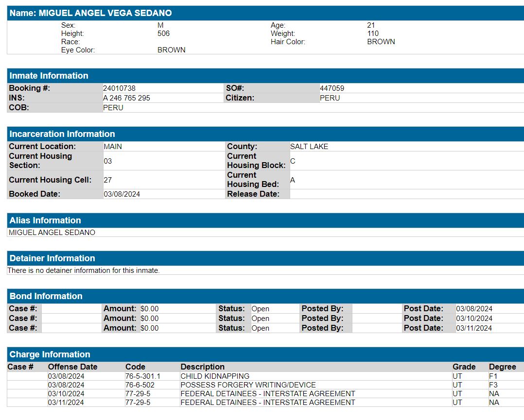Image resolution: width=524 pixels, height=420 pixels.
Task: Click the Eye Color value BROWN
Action: (x=172, y=50)
